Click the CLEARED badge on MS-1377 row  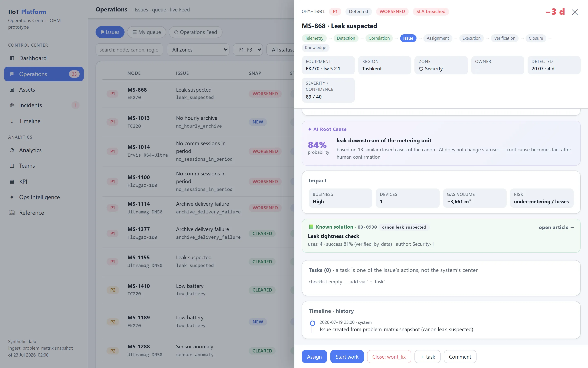tap(262, 233)
